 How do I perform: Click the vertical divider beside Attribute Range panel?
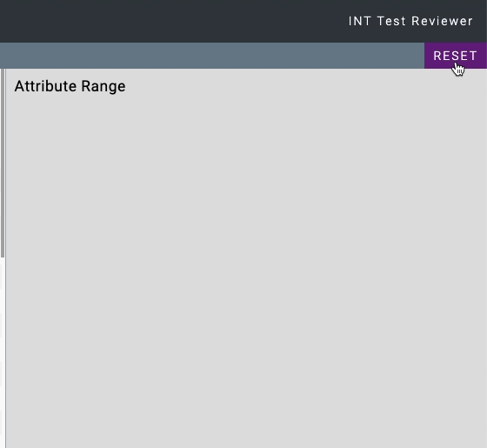coord(5,257)
